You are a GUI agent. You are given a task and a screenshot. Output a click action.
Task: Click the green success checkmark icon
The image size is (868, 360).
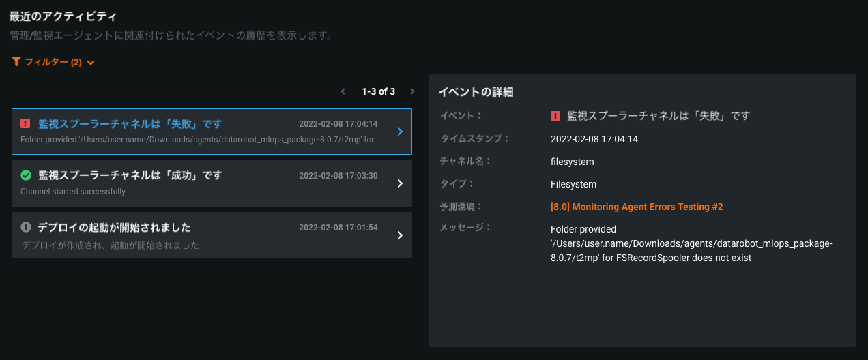pos(26,175)
